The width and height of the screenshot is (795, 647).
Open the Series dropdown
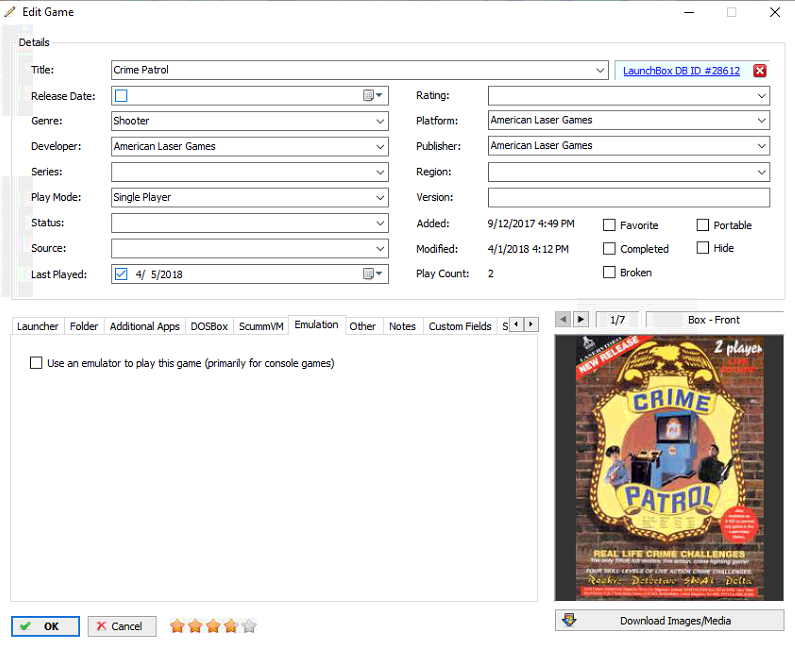coord(380,172)
